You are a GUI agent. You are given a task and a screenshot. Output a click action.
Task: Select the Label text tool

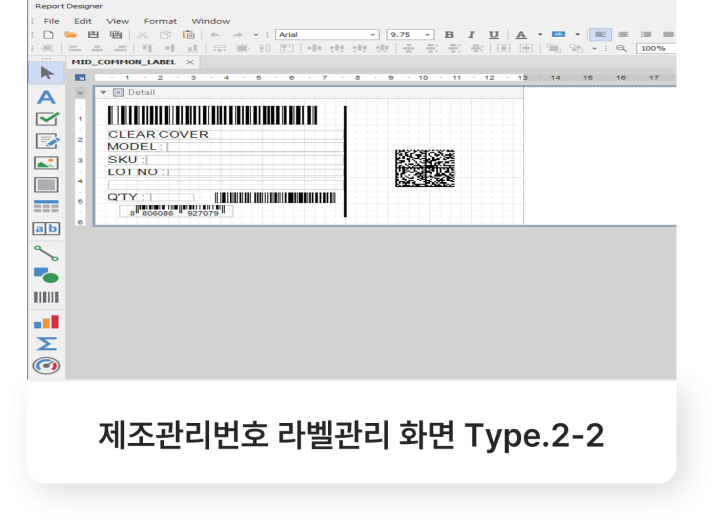[46, 97]
